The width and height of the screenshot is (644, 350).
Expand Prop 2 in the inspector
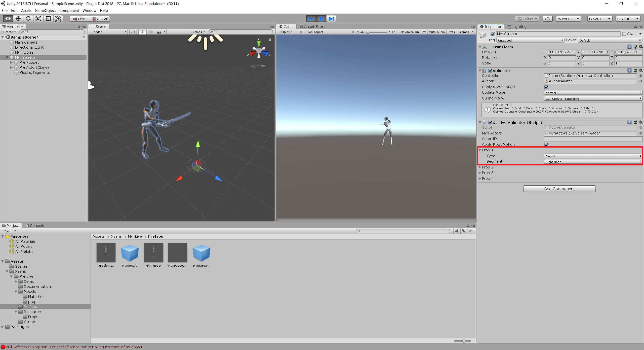pos(480,167)
